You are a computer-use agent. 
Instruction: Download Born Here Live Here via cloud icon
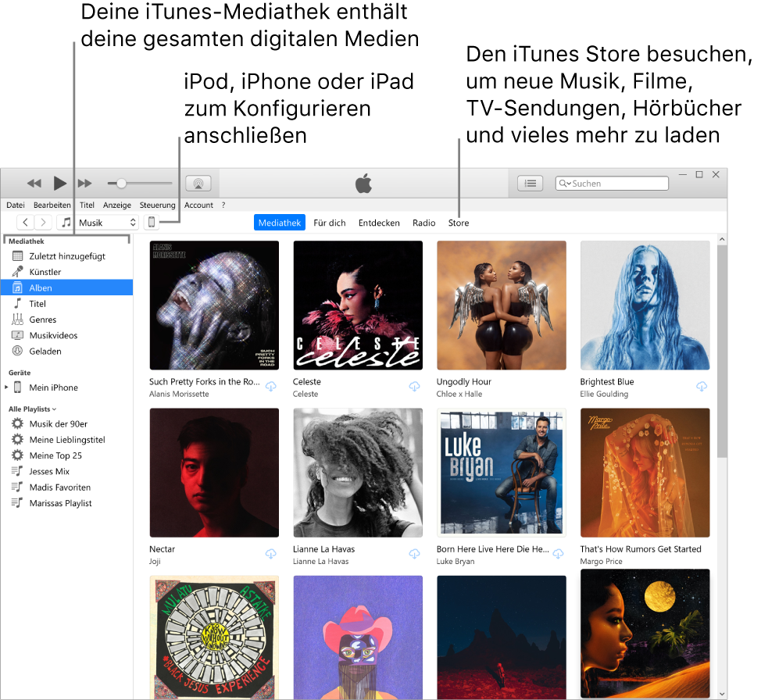tap(559, 554)
